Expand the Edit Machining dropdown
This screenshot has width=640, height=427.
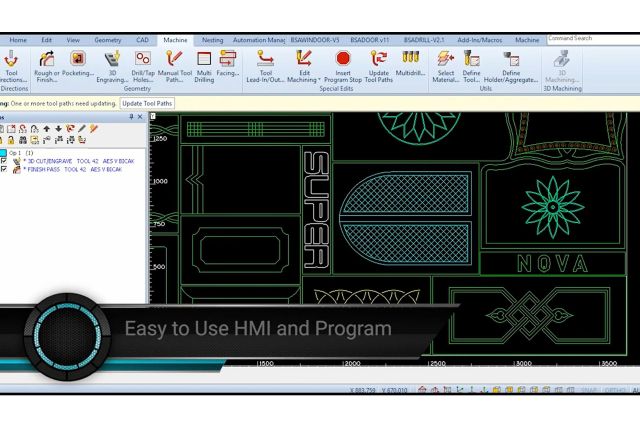click(305, 64)
